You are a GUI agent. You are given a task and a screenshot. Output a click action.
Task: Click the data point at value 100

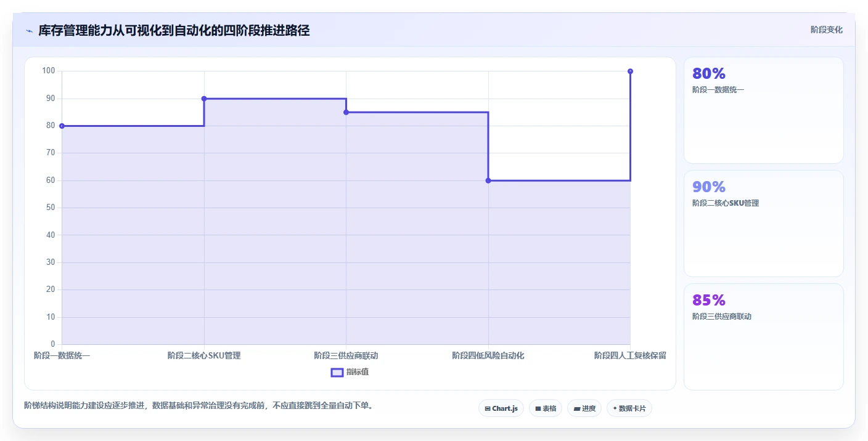[x=630, y=71]
